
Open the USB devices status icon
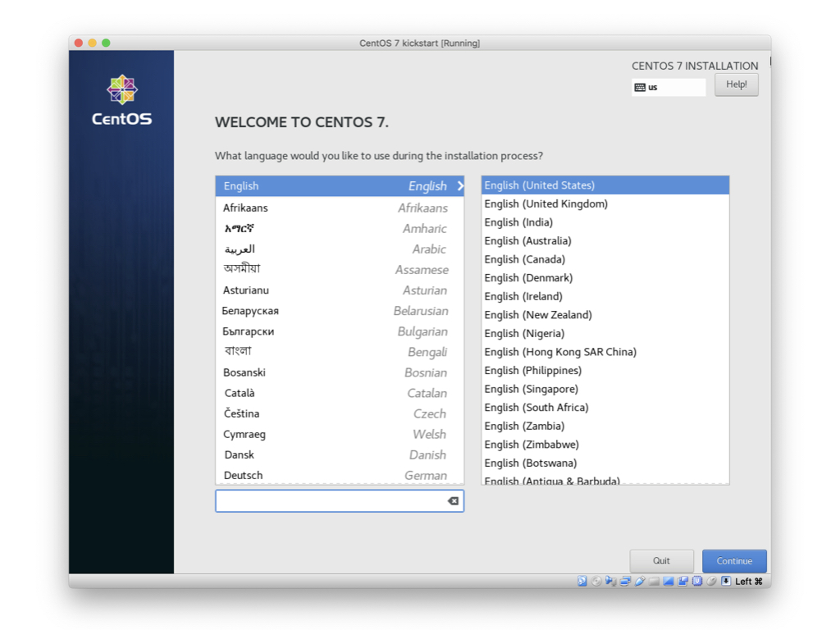pos(639,581)
